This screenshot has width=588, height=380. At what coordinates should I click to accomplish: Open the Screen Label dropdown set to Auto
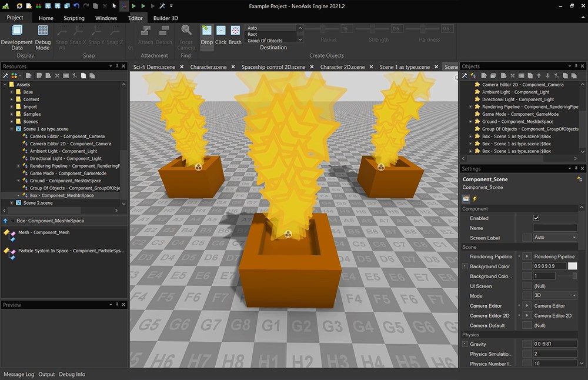click(555, 238)
